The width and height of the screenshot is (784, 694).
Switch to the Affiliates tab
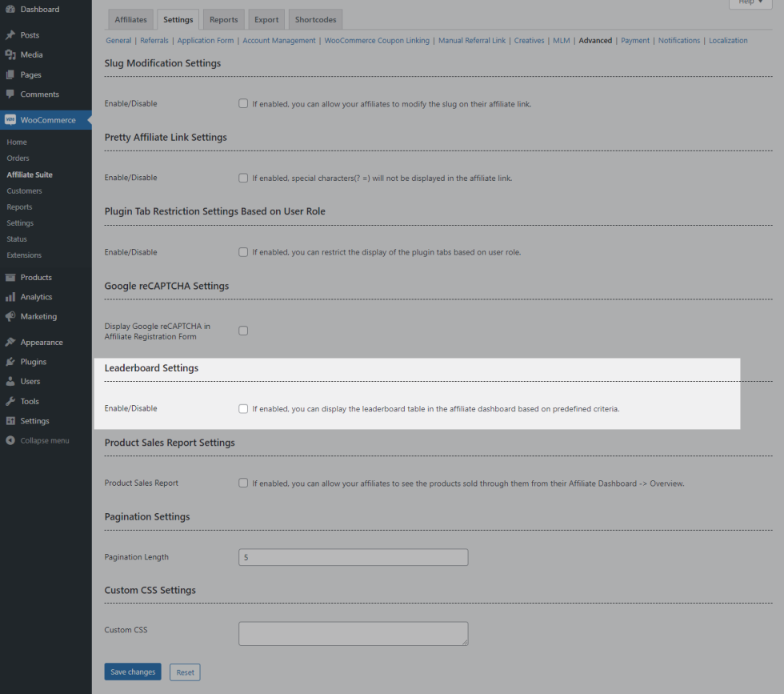click(130, 20)
